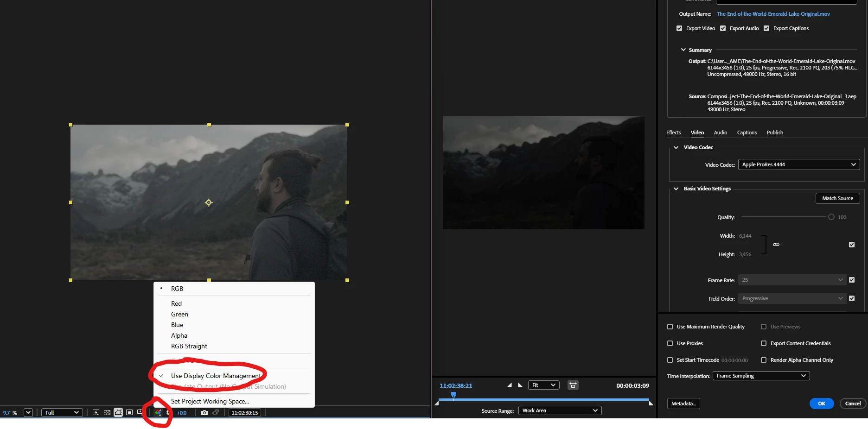868x429 pixels.
Task: Confirm export settings with OK
Action: click(822, 404)
